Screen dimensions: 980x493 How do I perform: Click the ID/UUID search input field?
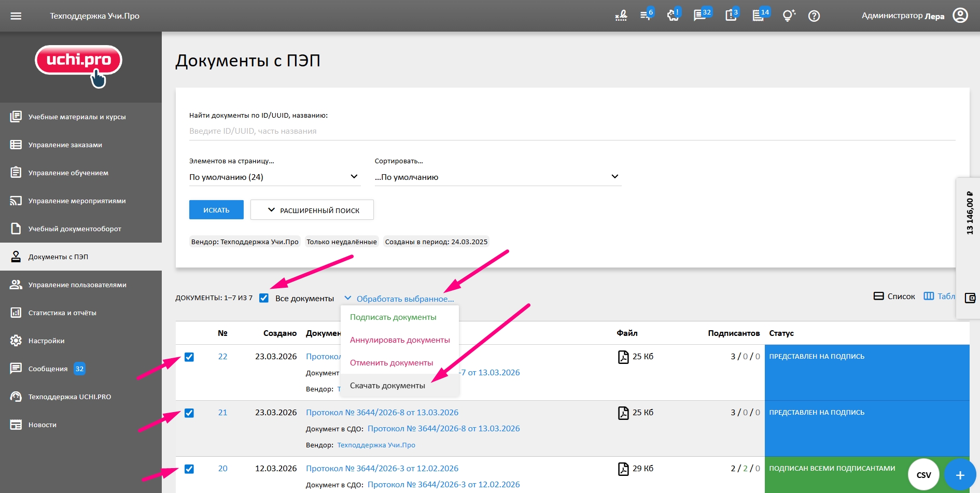(570, 131)
